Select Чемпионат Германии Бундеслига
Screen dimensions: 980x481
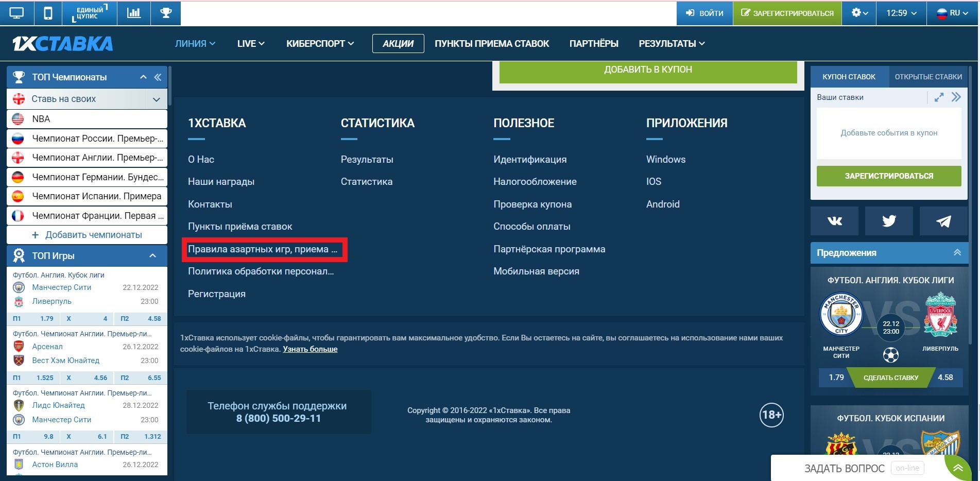point(87,177)
